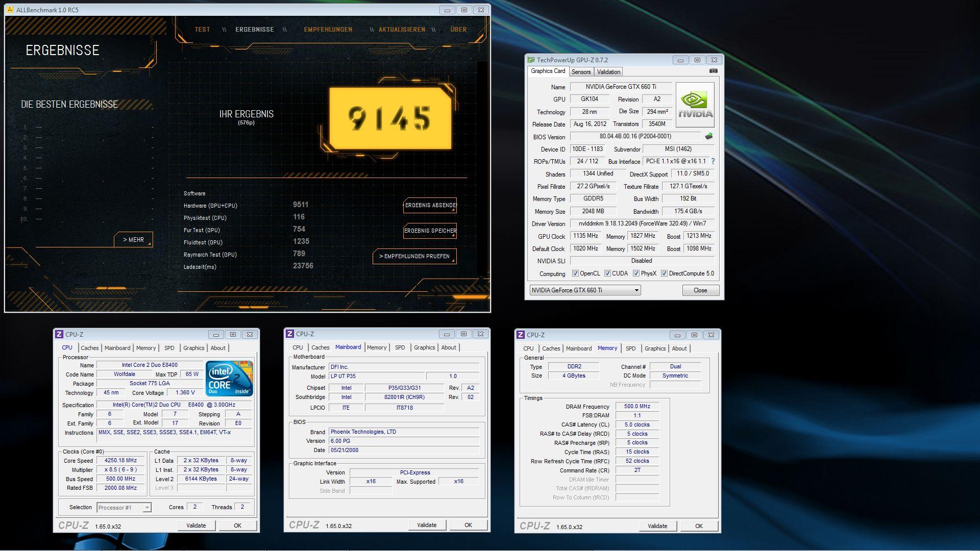Screen dimensions: 980x551
Task: Open the AKTUALISIEREN tab in ALLBenchmark
Action: tap(402, 30)
